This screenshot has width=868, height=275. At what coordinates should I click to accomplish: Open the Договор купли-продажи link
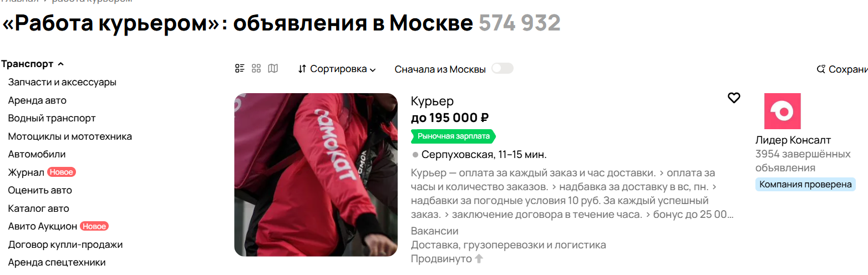click(65, 245)
